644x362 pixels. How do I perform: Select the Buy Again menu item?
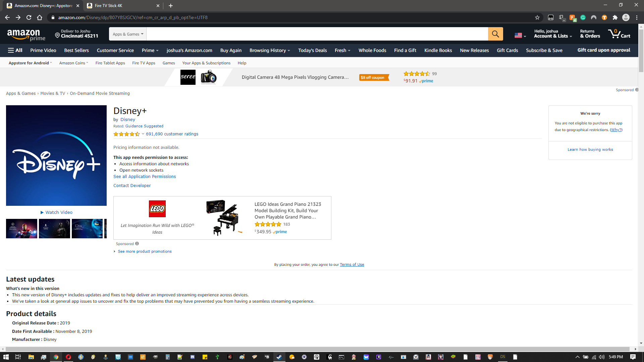[x=231, y=50]
